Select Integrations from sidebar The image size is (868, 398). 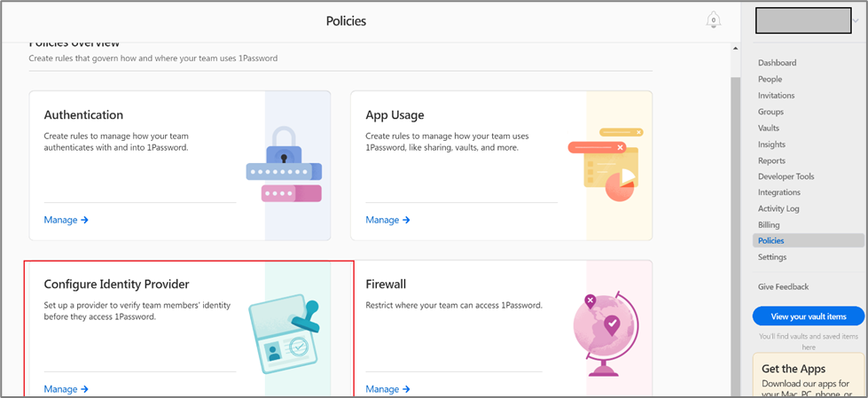point(778,192)
